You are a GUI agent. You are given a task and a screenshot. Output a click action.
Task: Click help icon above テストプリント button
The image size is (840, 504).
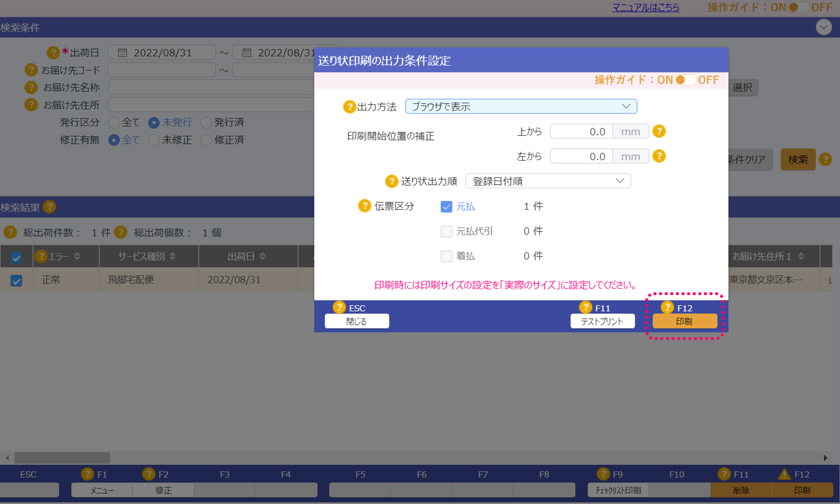click(x=585, y=307)
